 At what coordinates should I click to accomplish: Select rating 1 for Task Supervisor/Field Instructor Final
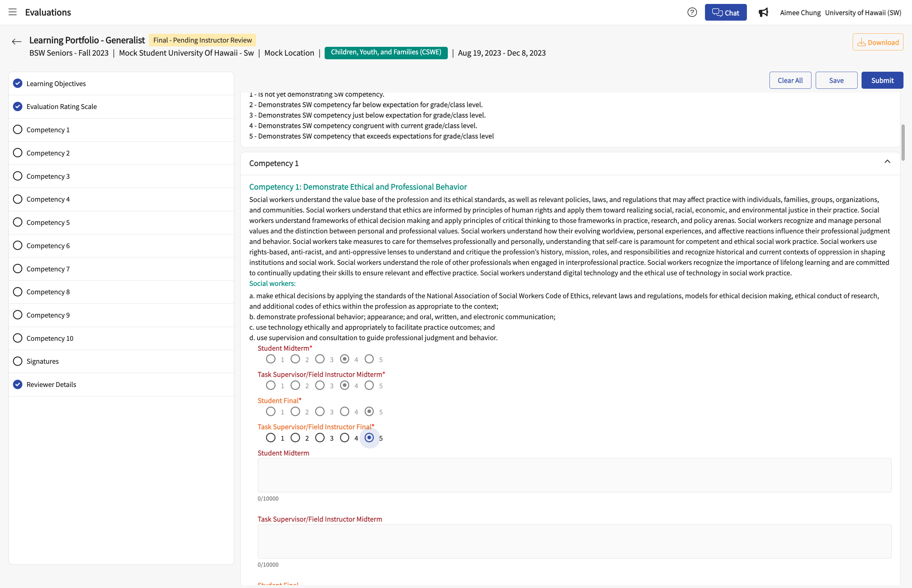point(271,438)
